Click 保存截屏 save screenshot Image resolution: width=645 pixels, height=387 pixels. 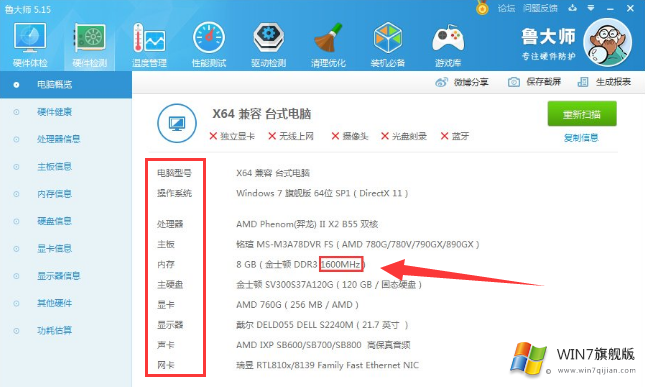click(x=534, y=82)
